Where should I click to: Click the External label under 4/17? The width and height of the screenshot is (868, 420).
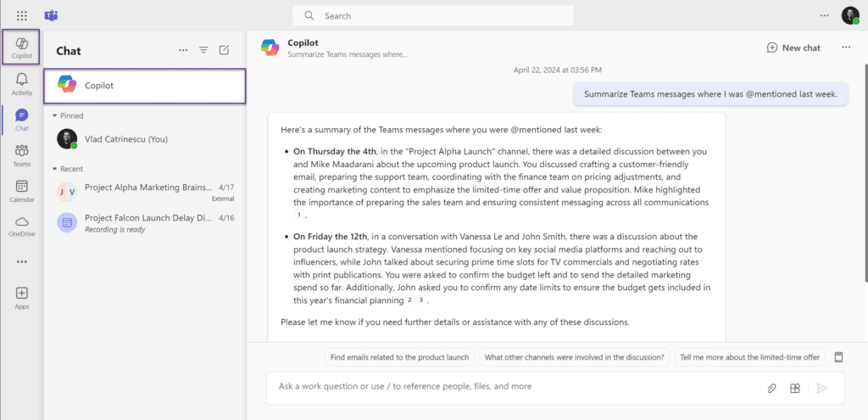pyautogui.click(x=223, y=199)
